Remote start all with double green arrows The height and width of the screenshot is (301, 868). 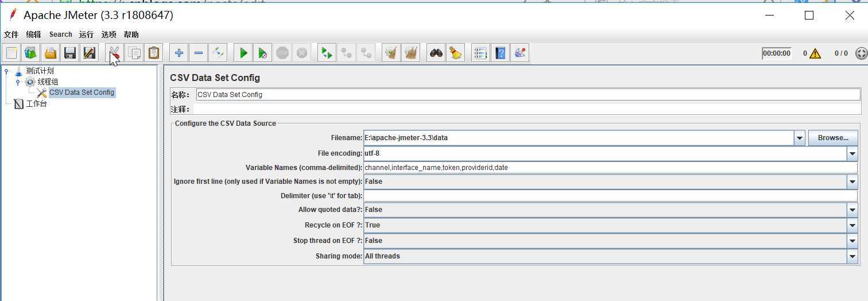point(327,53)
